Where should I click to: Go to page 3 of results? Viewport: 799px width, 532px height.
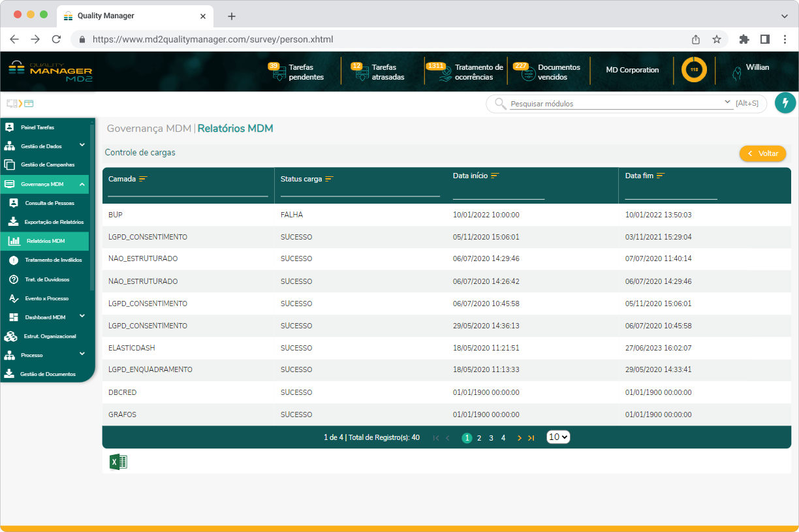pyautogui.click(x=491, y=438)
